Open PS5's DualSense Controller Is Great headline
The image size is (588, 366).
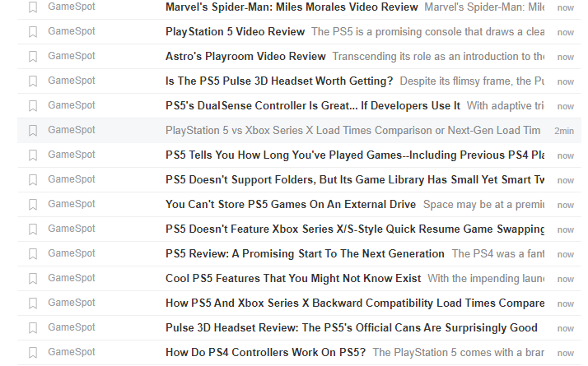(x=313, y=106)
